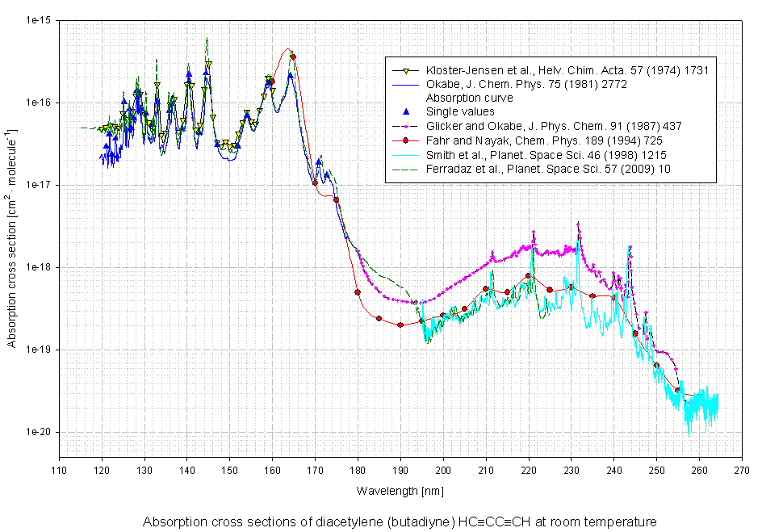Click the Kloster-Jensen et al. legend text
This screenshot has height=532, width=762.
pyautogui.click(x=567, y=70)
